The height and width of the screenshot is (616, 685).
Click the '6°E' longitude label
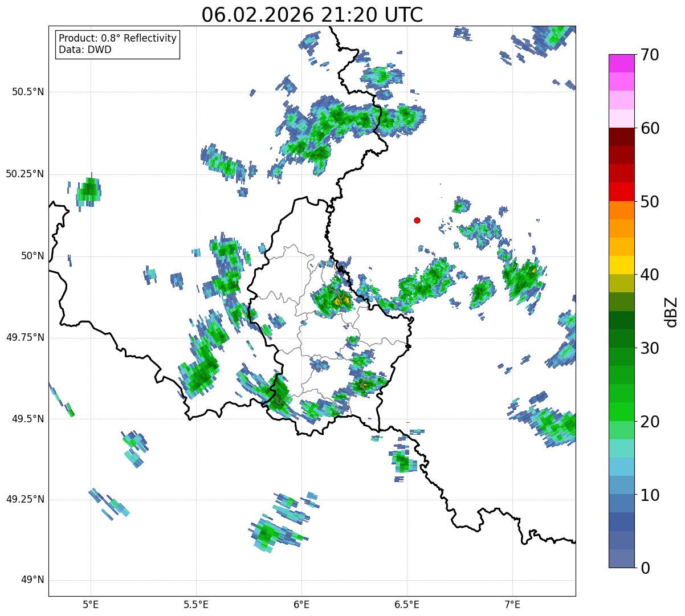click(x=301, y=604)
